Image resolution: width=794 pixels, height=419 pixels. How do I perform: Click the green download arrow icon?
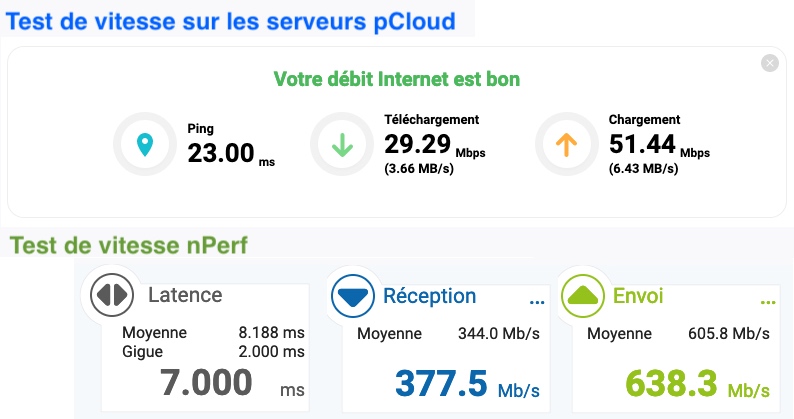point(342,146)
